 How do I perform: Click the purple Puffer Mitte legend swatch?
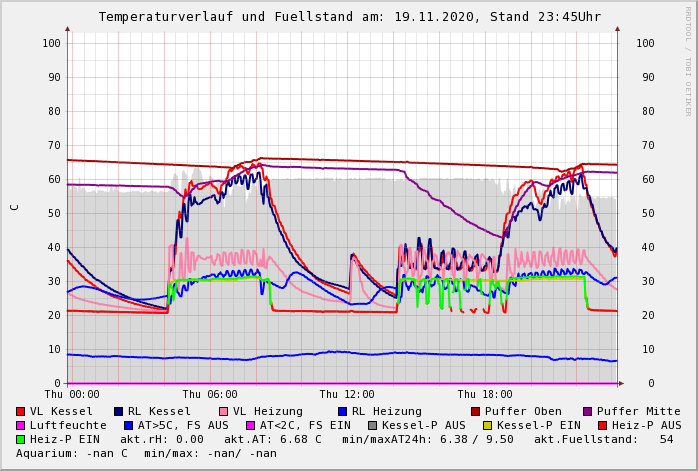tap(587, 411)
